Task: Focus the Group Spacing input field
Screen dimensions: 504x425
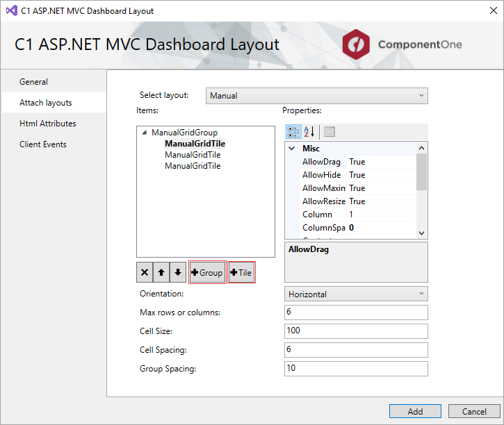Action: point(356,369)
